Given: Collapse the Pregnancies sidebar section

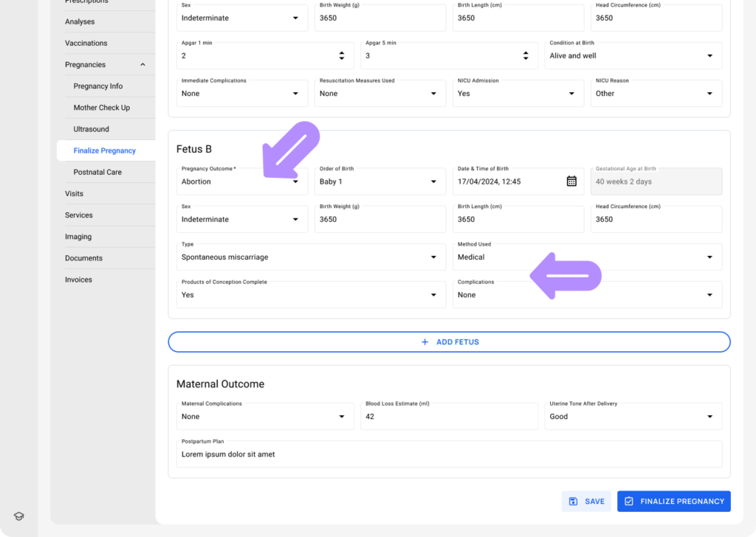Looking at the screenshot, I should pyautogui.click(x=142, y=65).
